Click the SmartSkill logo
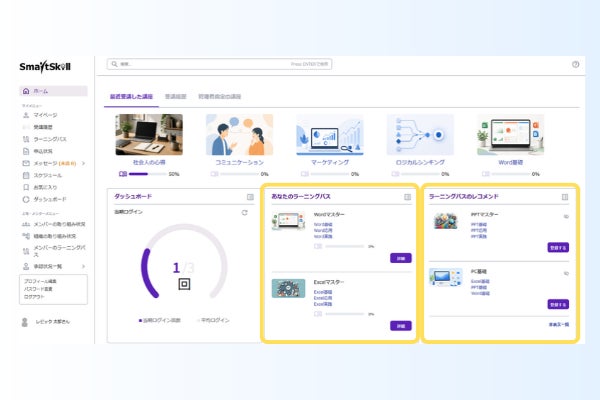The image size is (600, 400). (x=45, y=67)
